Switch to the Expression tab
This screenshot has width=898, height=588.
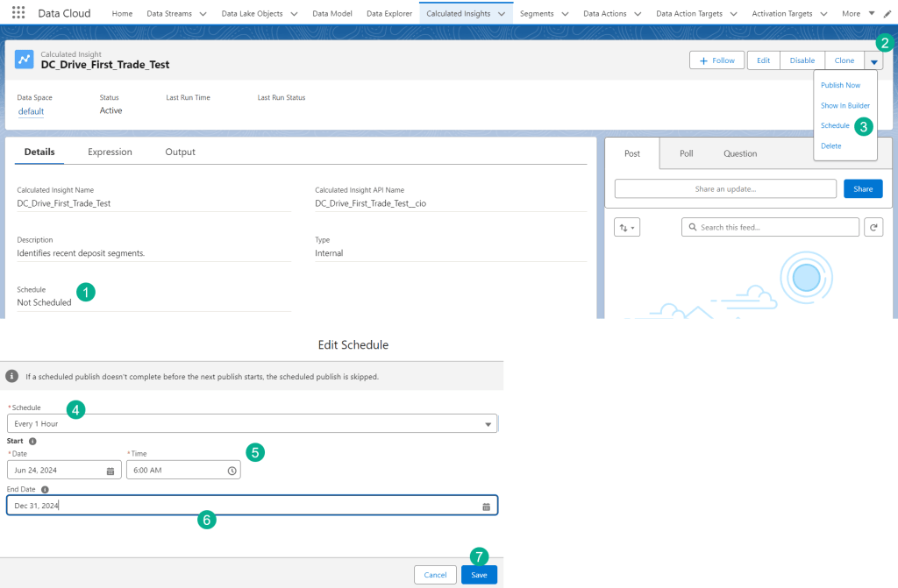pyautogui.click(x=110, y=152)
